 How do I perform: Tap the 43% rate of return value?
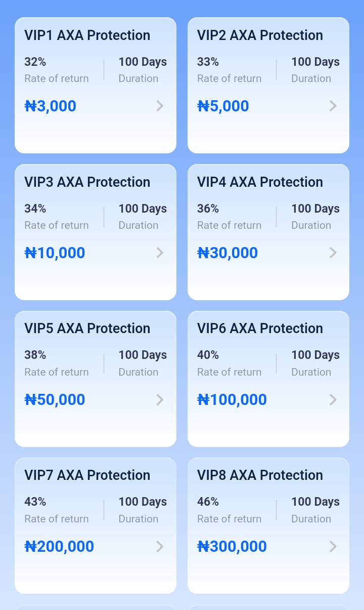tap(35, 502)
